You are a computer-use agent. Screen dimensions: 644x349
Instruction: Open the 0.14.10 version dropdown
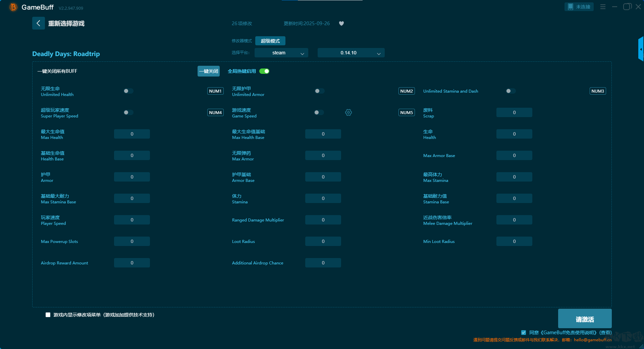[x=351, y=53]
